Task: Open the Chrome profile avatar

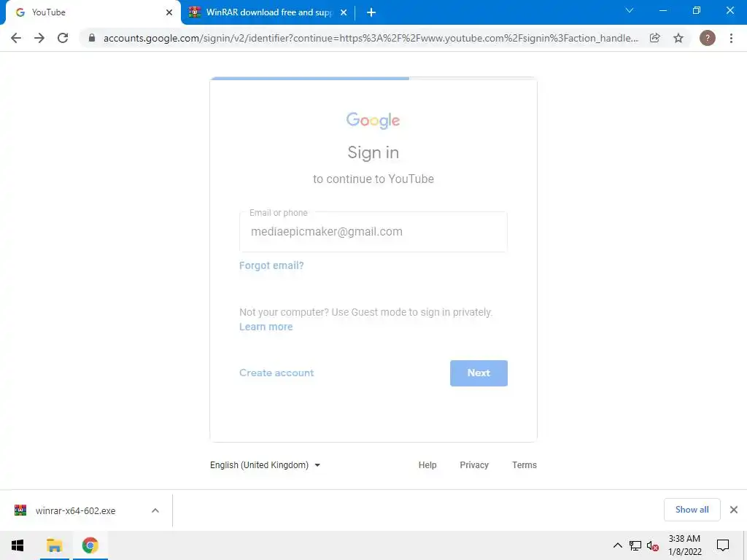Action: click(x=707, y=38)
